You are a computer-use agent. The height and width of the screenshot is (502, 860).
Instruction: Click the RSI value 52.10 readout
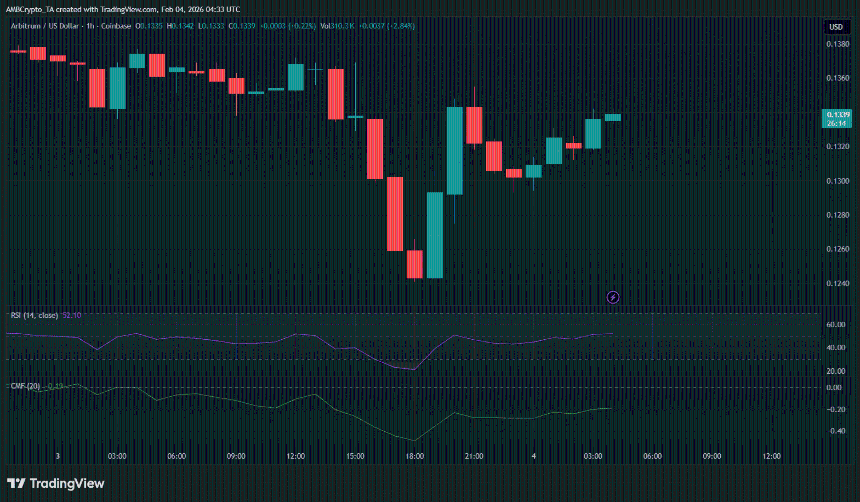coord(72,315)
